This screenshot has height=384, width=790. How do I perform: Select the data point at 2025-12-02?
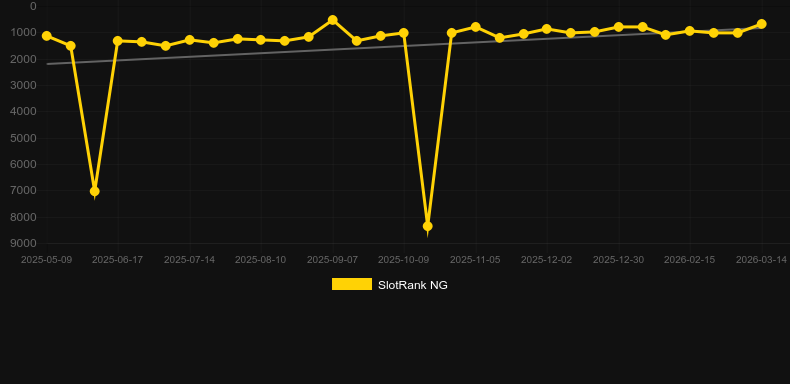[547, 29]
